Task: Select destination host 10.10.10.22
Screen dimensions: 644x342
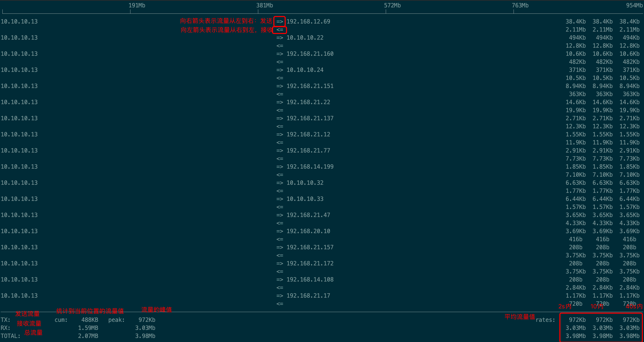Action: (x=305, y=38)
